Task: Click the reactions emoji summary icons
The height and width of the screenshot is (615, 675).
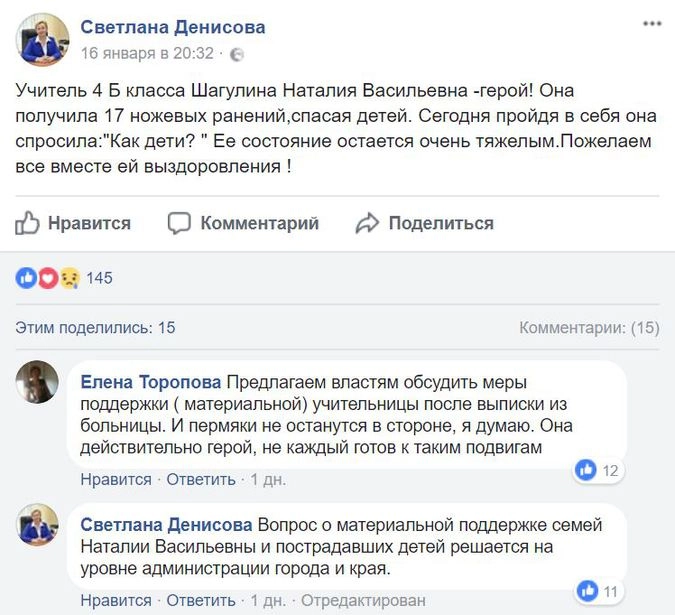Action: tap(47, 278)
